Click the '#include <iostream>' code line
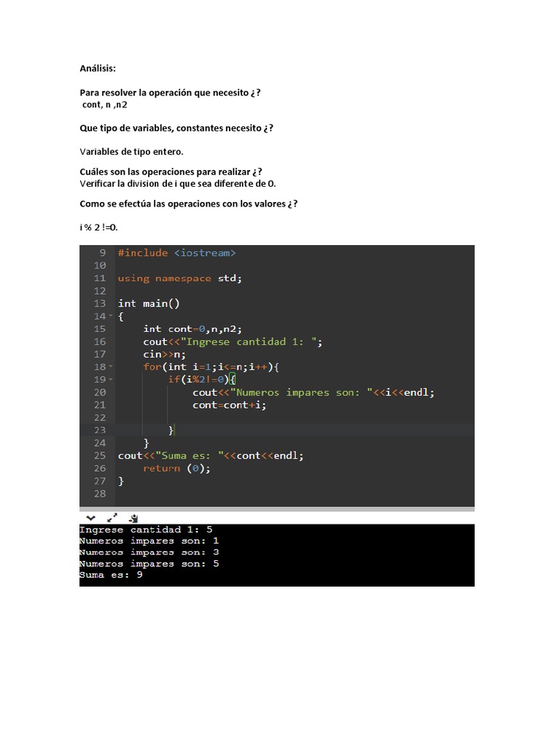This screenshot has height=747, width=560. pyautogui.click(x=176, y=253)
